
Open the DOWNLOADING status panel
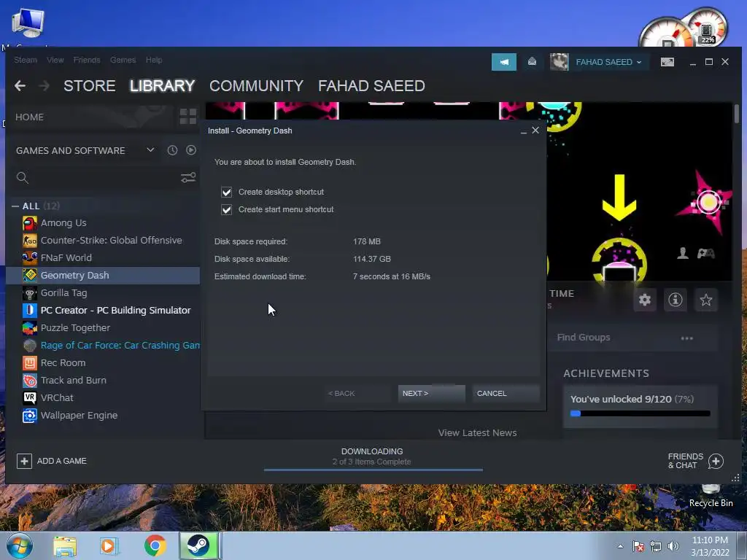point(372,456)
